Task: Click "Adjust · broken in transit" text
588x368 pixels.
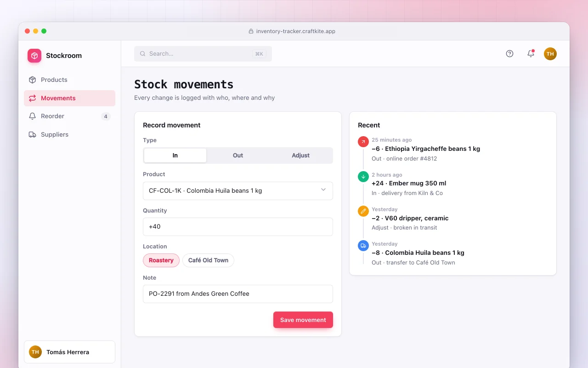Action: (404, 228)
